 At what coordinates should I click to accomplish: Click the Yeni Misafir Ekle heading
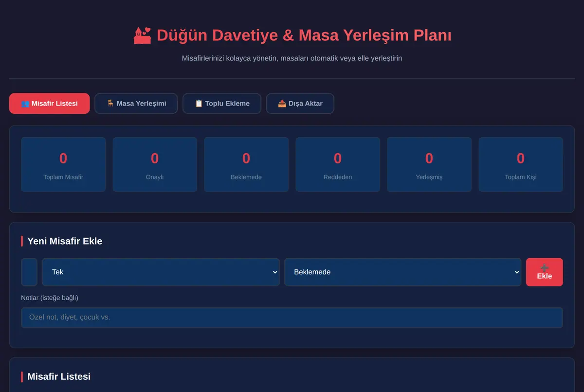point(65,241)
